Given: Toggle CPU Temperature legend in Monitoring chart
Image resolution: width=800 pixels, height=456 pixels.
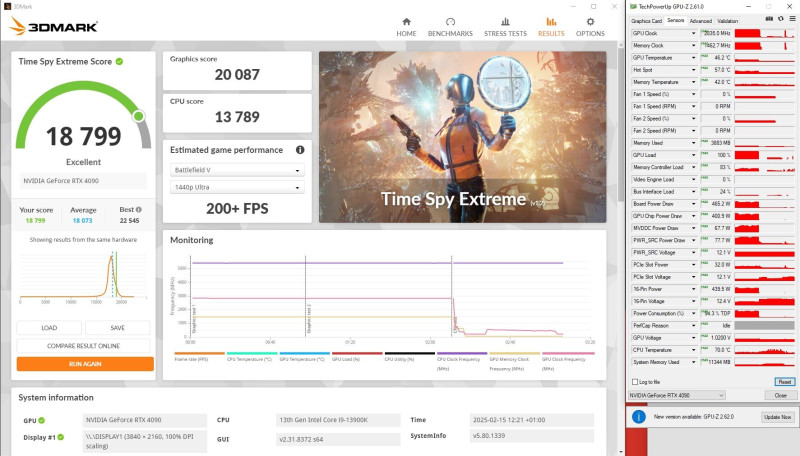Looking at the screenshot, I should (252, 356).
